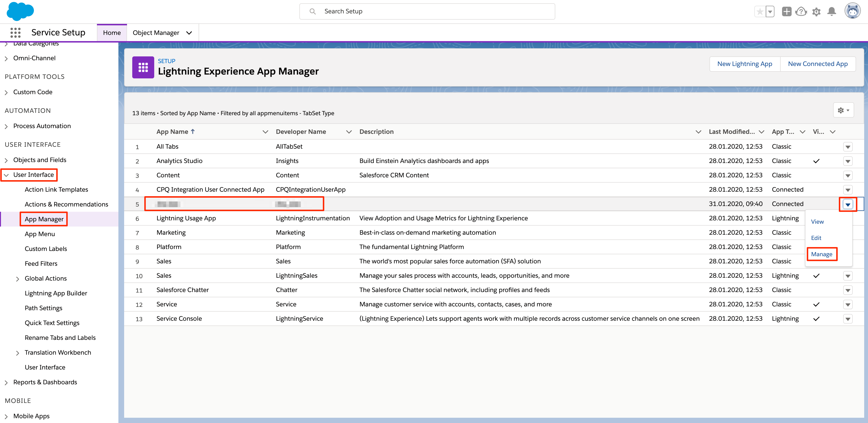Open Rename Tabs and Labels
The image size is (868, 423).
[60, 338]
